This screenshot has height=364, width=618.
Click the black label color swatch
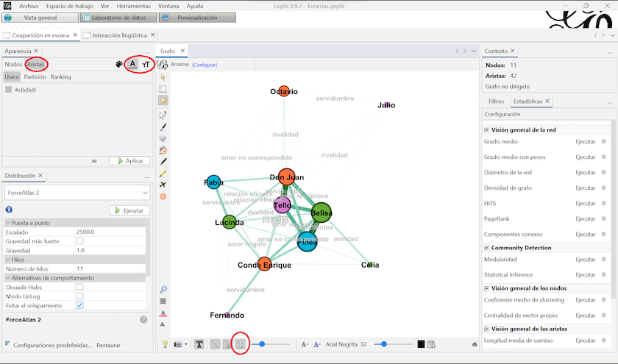point(421,344)
